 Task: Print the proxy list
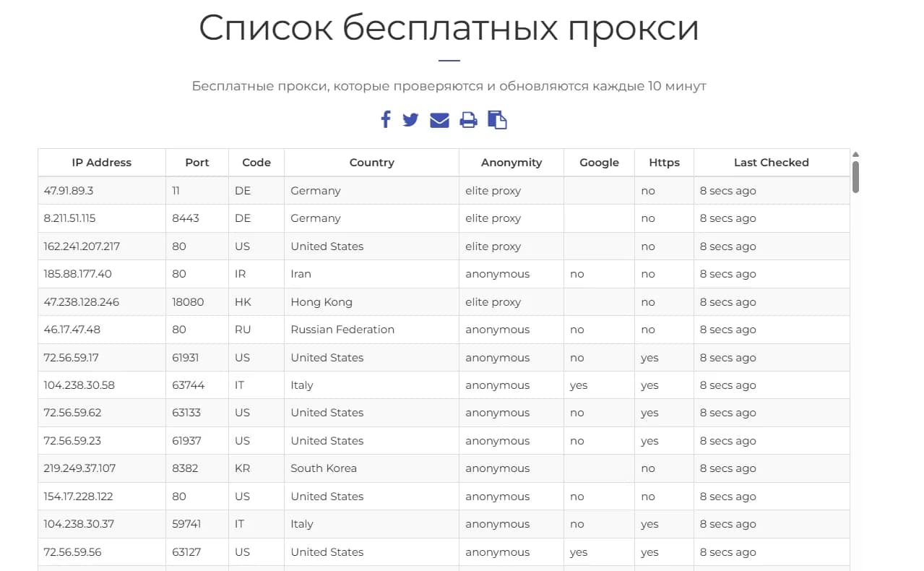click(468, 119)
